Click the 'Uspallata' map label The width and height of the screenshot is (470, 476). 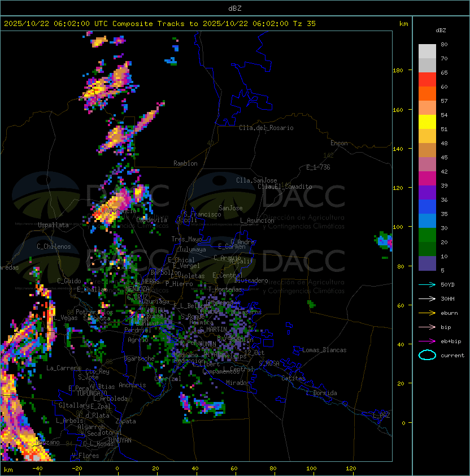[x=53, y=225]
